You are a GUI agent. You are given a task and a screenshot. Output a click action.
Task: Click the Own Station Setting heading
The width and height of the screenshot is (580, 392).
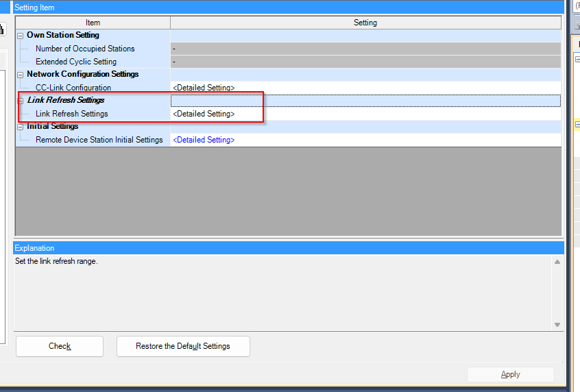tap(63, 35)
